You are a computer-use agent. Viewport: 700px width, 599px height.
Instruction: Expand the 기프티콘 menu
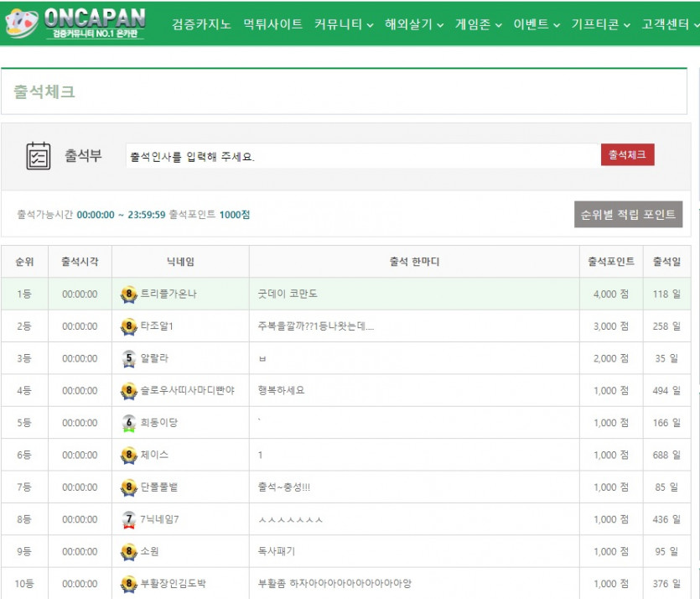coord(600,24)
